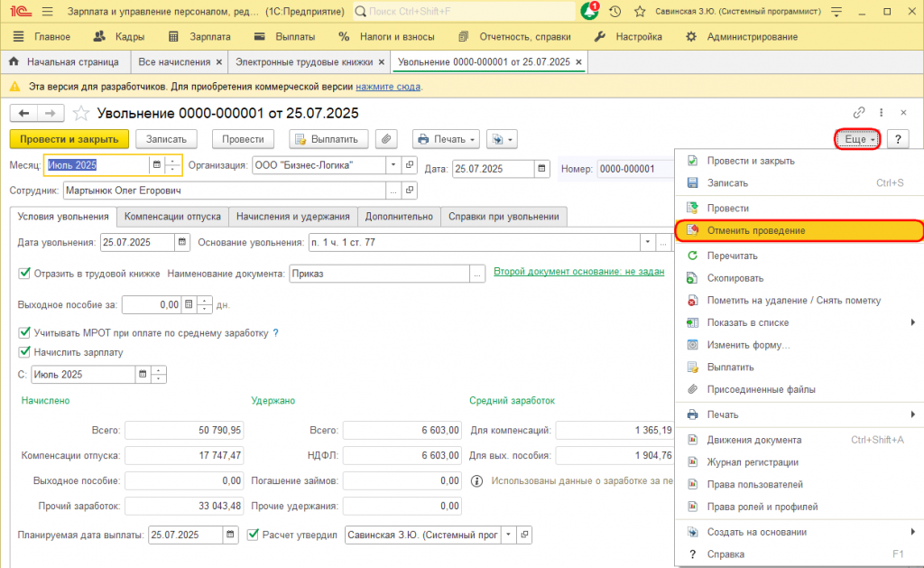Open Второй документ основание link
The height and width of the screenshot is (568, 924).
coord(578,271)
